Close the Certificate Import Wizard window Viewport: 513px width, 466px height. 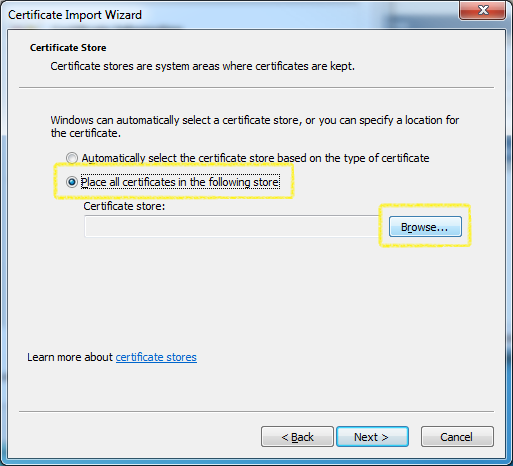pos(483,10)
